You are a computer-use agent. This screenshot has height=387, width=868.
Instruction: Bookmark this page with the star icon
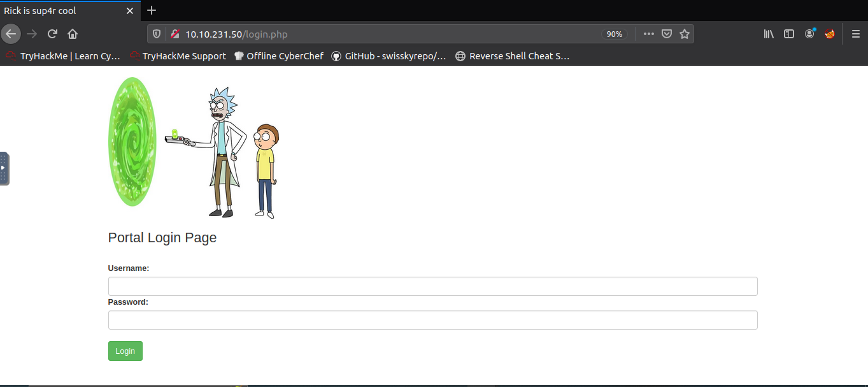click(685, 34)
